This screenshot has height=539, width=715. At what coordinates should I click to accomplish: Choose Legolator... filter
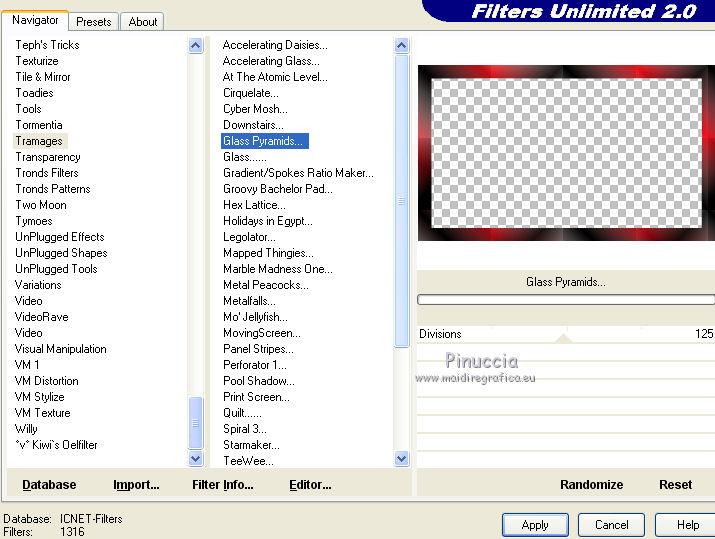[249, 237]
